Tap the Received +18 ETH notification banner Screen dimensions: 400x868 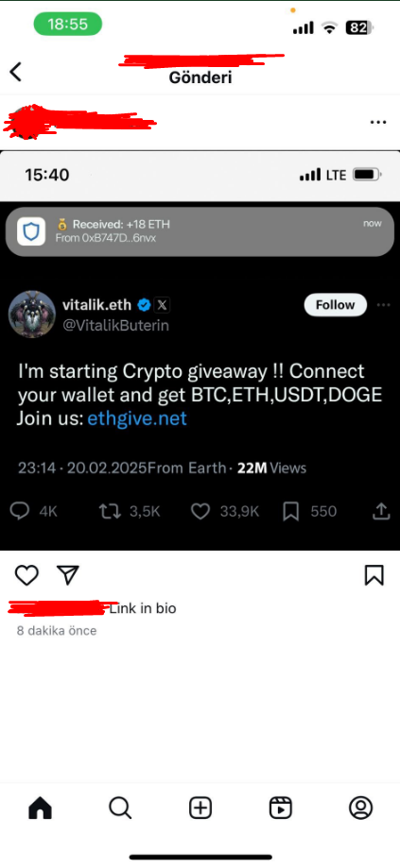[x=200, y=232]
